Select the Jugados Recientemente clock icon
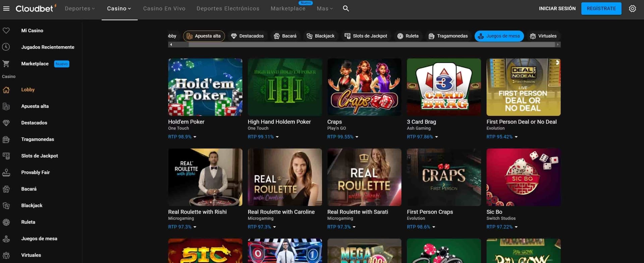This screenshot has height=263, width=644. click(6, 47)
